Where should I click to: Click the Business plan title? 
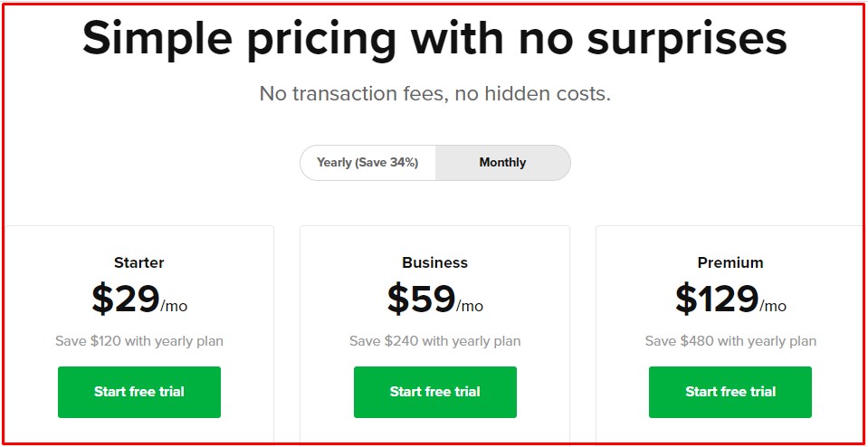pos(435,263)
